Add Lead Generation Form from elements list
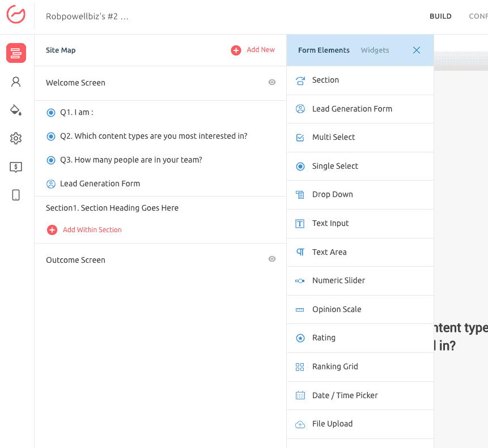Image resolution: width=488 pixels, height=448 pixels. click(x=360, y=109)
